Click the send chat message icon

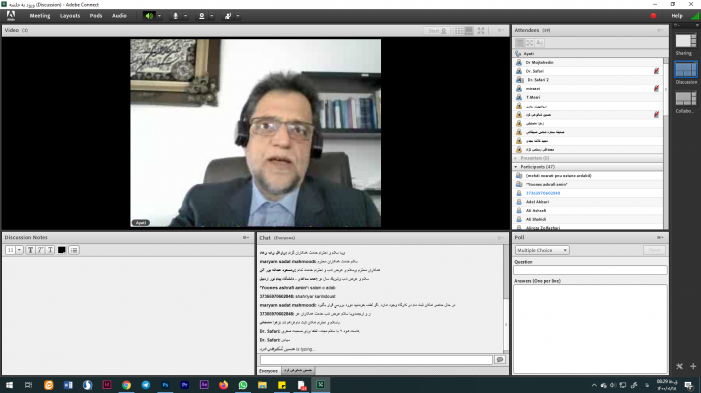[500, 359]
